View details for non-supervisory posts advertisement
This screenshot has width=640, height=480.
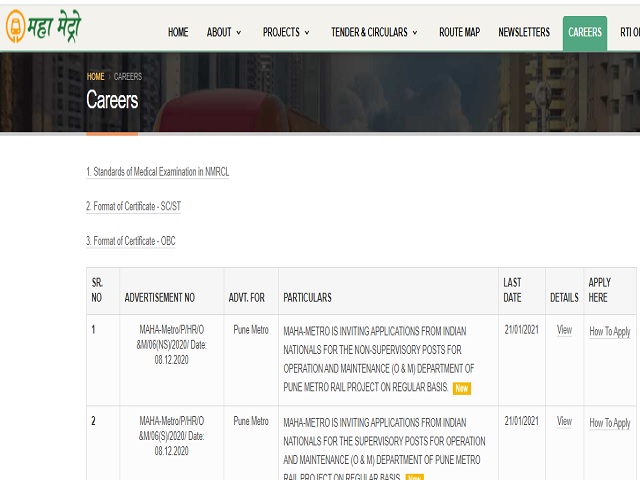point(564,330)
